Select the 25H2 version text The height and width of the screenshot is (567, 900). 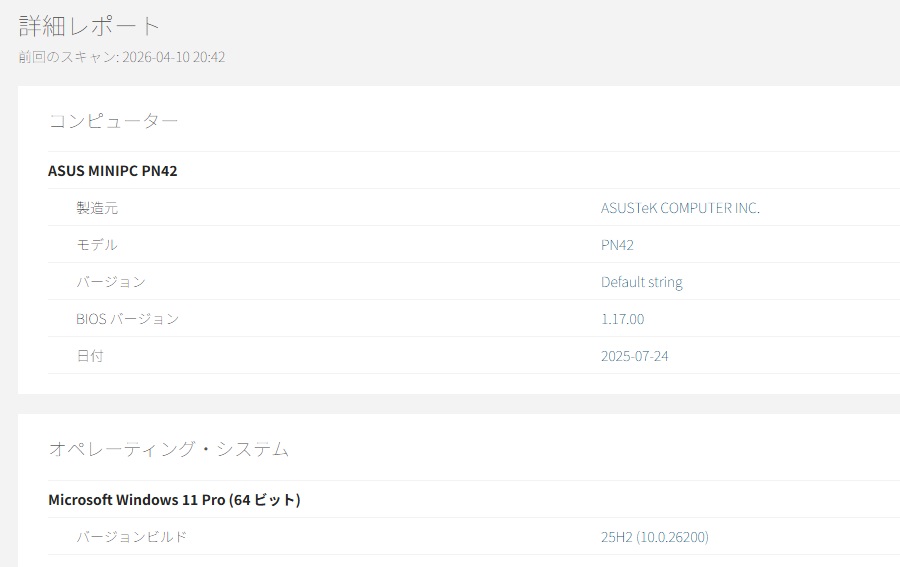pyautogui.click(x=615, y=537)
